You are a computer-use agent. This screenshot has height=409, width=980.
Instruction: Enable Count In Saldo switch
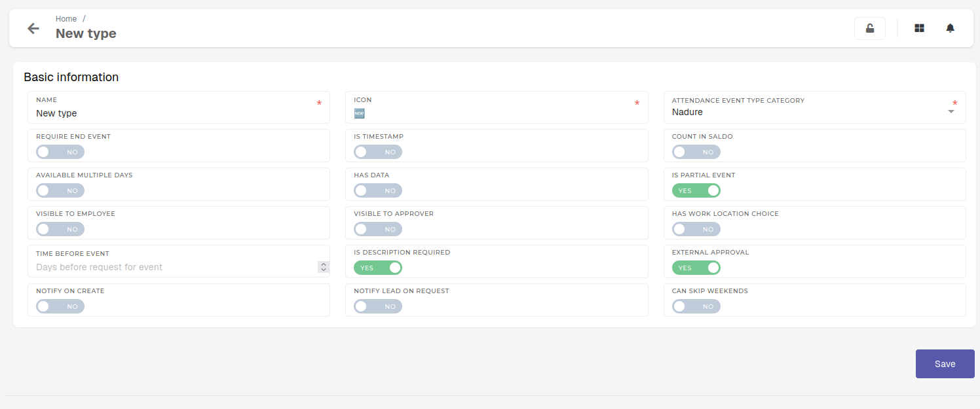pos(696,152)
